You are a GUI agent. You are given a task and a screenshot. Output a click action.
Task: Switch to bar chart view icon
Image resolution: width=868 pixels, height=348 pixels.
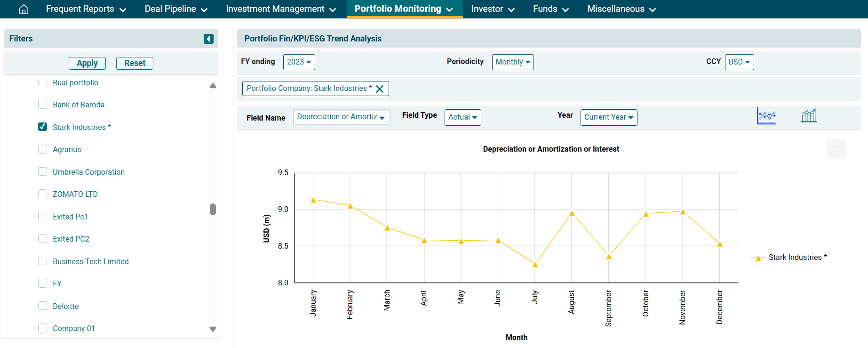pyautogui.click(x=809, y=116)
